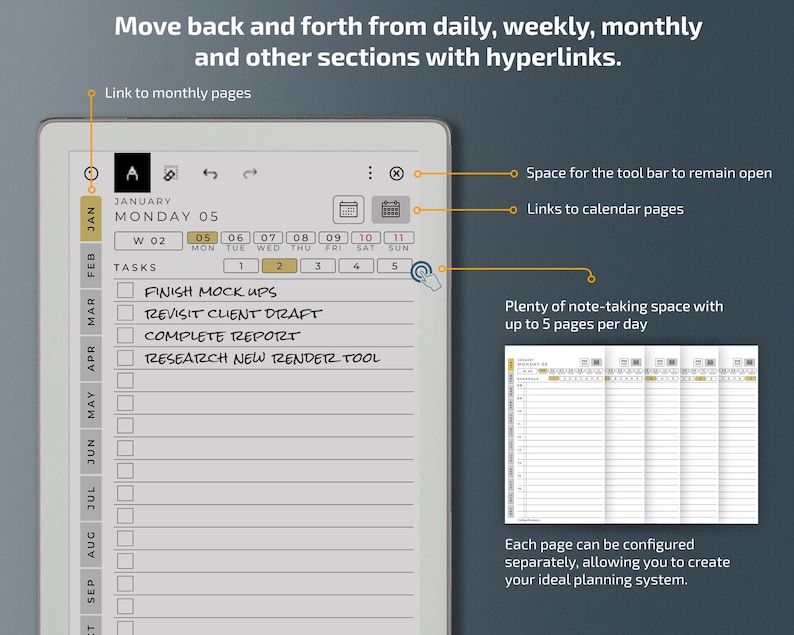Switch to tasks page 5
The width and height of the screenshot is (794, 635).
tap(395, 266)
